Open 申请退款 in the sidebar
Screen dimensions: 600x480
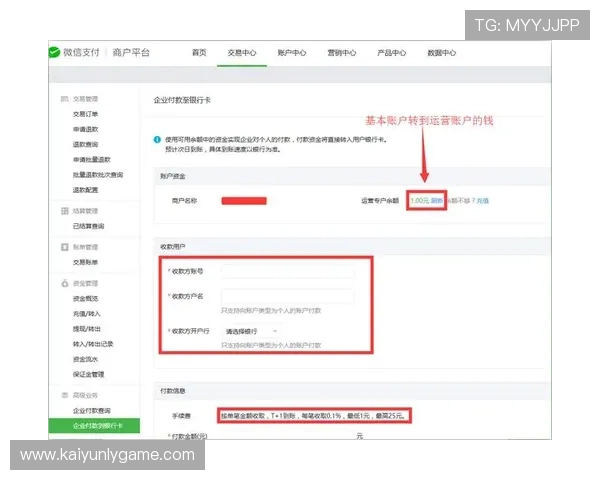click(85, 129)
